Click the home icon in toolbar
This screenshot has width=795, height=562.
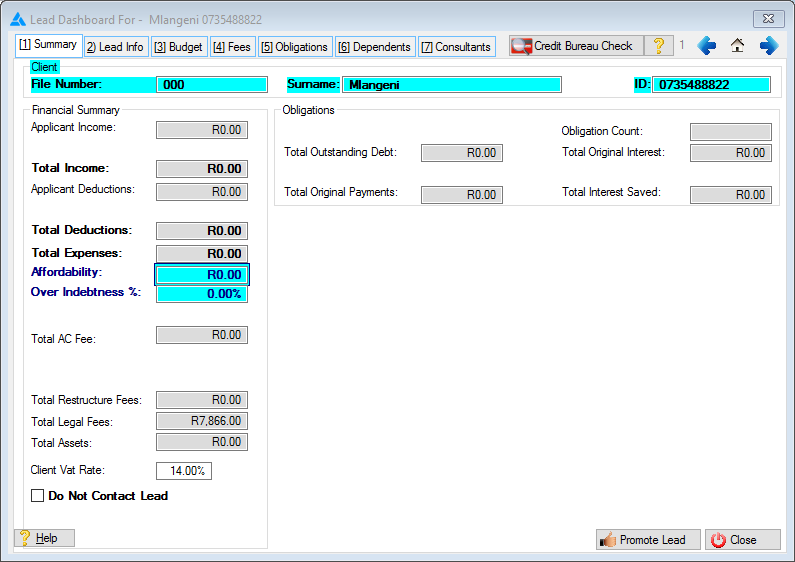(738, 46)
